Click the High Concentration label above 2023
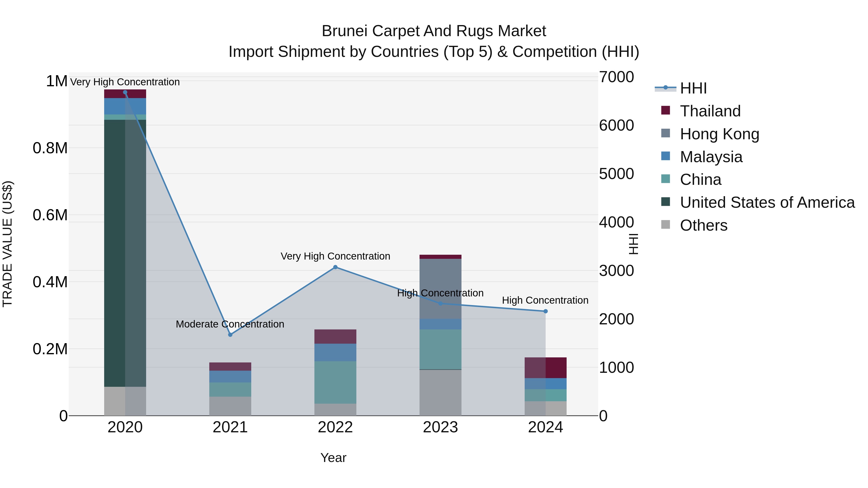The image size is (868, 488). tap(441, 293)
